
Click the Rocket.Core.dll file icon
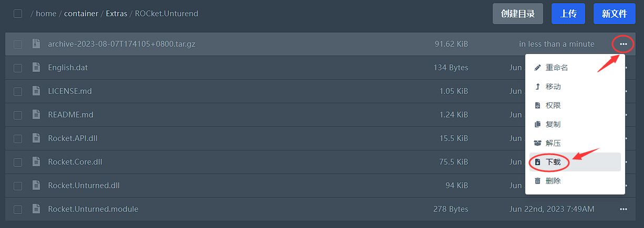(36, 161)
